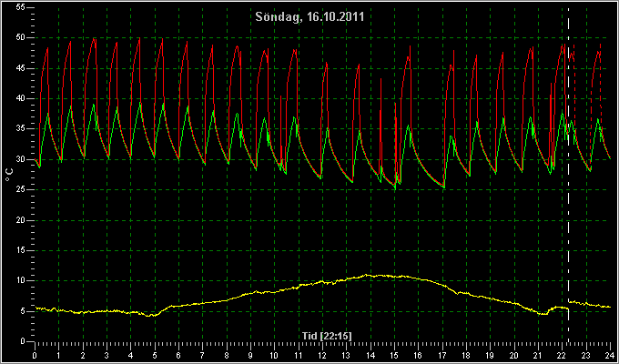619x364 pixels.
Task: Click hour 12 on the time axis
Action: (322, 355)
